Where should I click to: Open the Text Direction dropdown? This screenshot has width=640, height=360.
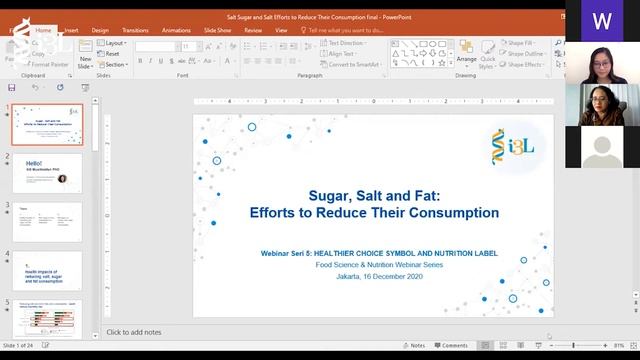coord(343,43)
